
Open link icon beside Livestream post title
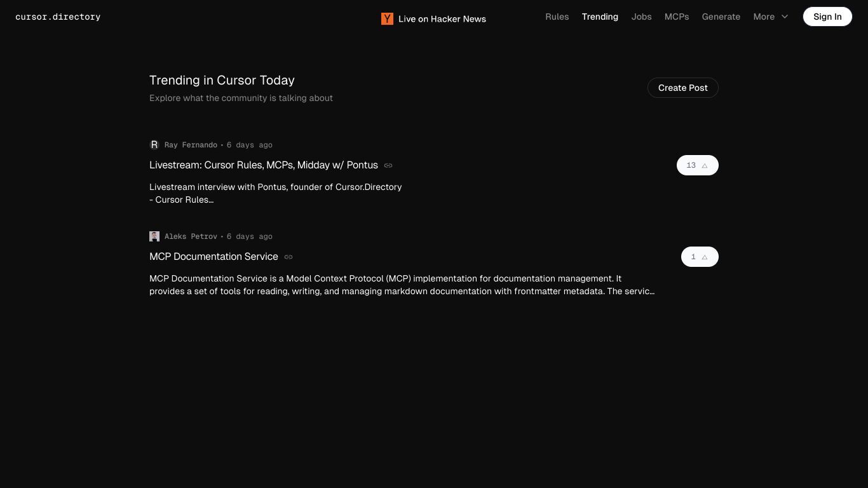coord(388,165)
